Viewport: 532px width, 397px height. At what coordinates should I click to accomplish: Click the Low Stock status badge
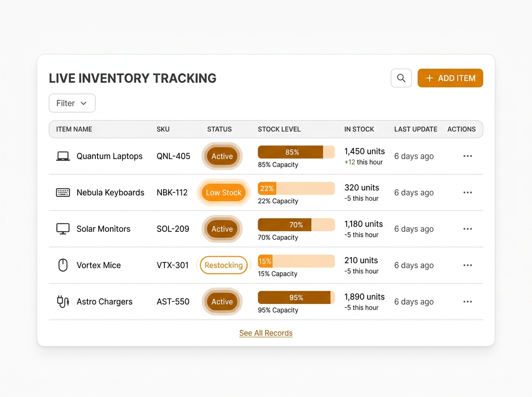pyautogui.click(x=224, y=192)
